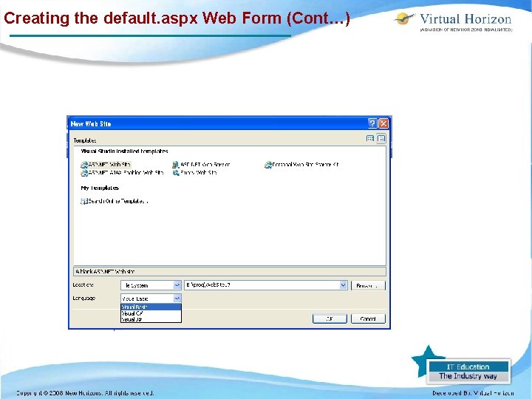Click the Browse button
The image size is (532, 399).
368,285
